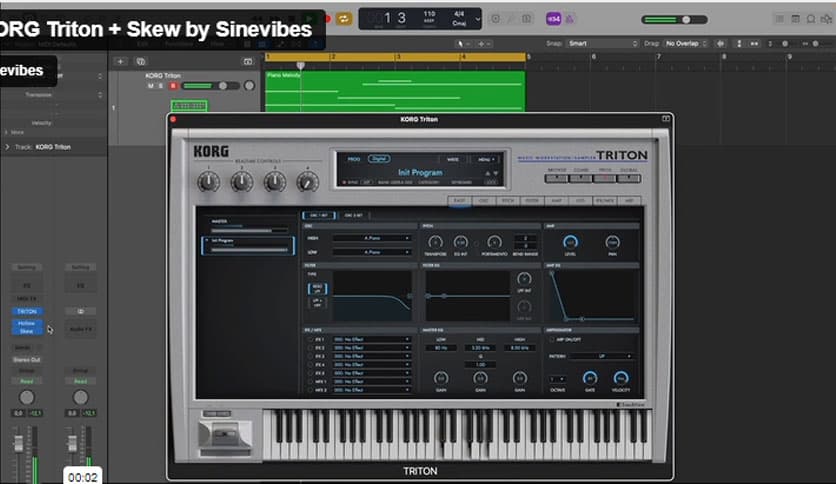836x484 pixels.
Task: Click the Hollow Skew effect slot
Action: (27, 327)
